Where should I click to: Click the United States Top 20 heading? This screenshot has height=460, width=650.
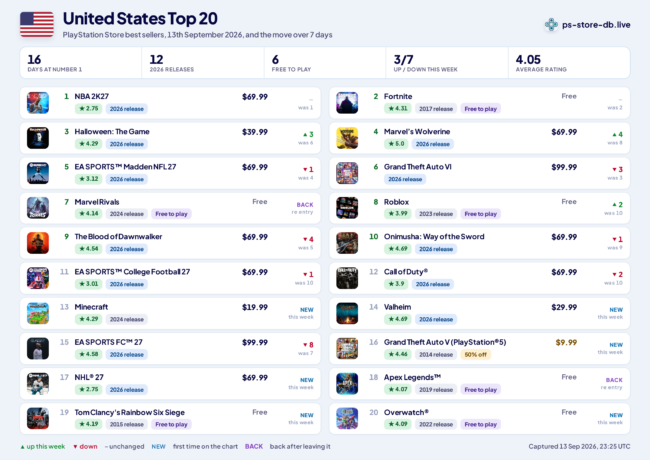click(140, 19)
